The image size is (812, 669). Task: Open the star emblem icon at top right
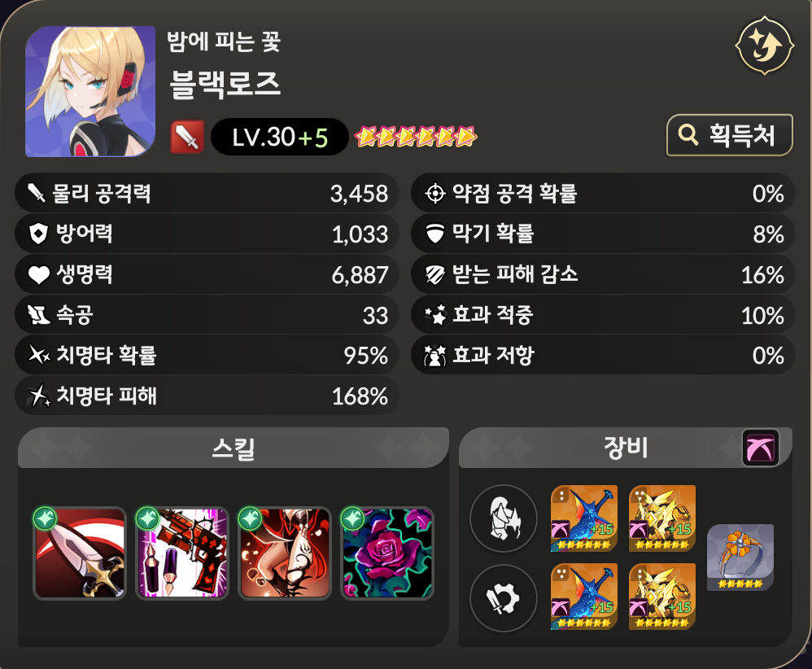(x=764, y=46)
